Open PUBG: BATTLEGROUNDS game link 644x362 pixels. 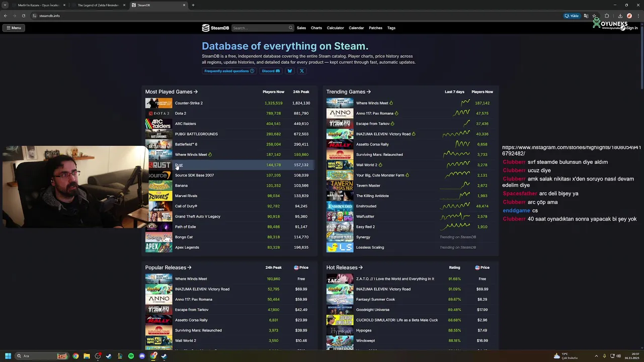click(196, 134)
